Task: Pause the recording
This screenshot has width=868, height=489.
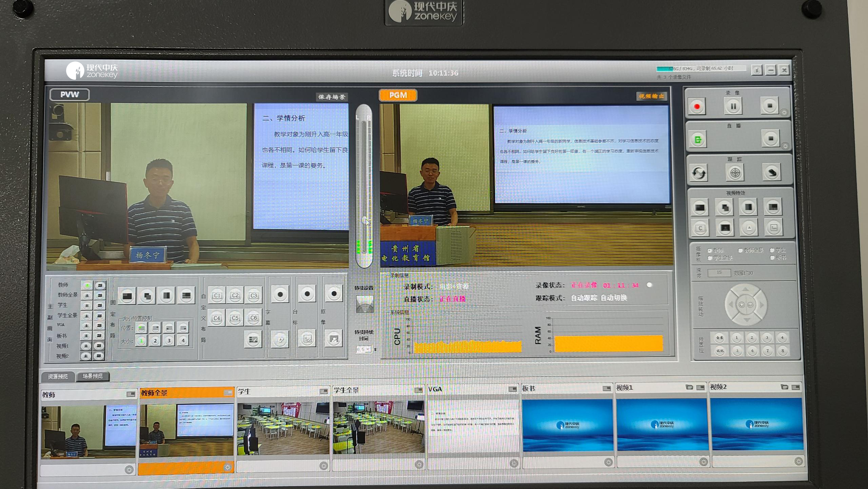Action: [733, 107]
